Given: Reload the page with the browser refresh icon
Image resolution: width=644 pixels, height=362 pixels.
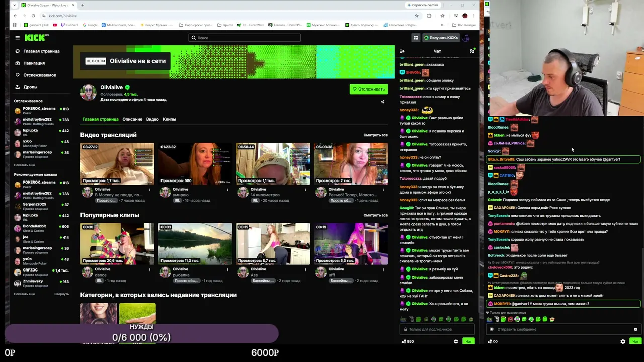Looking at the screenshot, I should tap(33, 16).
